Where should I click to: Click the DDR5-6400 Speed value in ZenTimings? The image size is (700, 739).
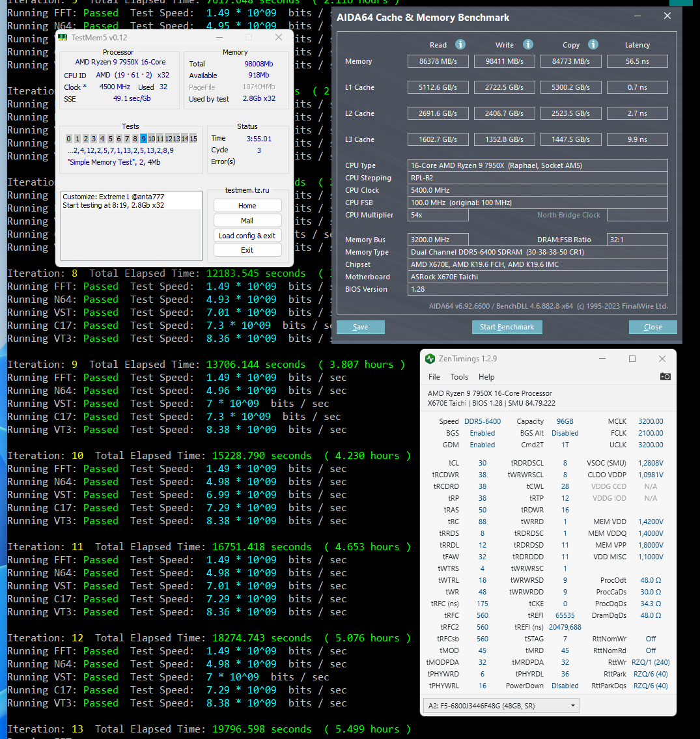click(483, 421)
